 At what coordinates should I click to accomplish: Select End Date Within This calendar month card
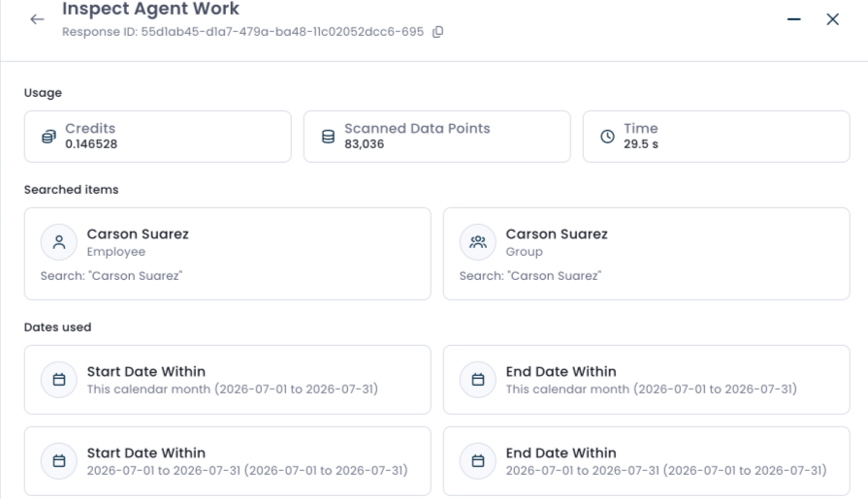(x=647, y=380)
